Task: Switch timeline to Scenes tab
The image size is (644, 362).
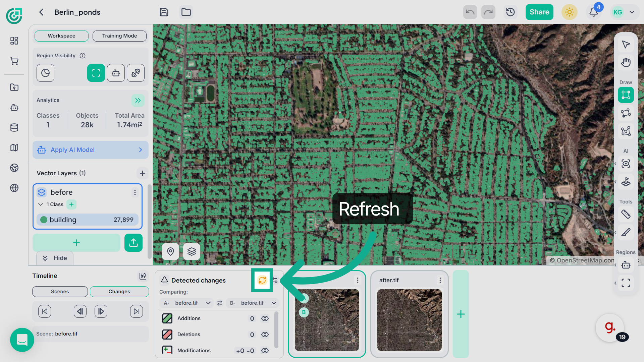Action: tap(60, 292)
